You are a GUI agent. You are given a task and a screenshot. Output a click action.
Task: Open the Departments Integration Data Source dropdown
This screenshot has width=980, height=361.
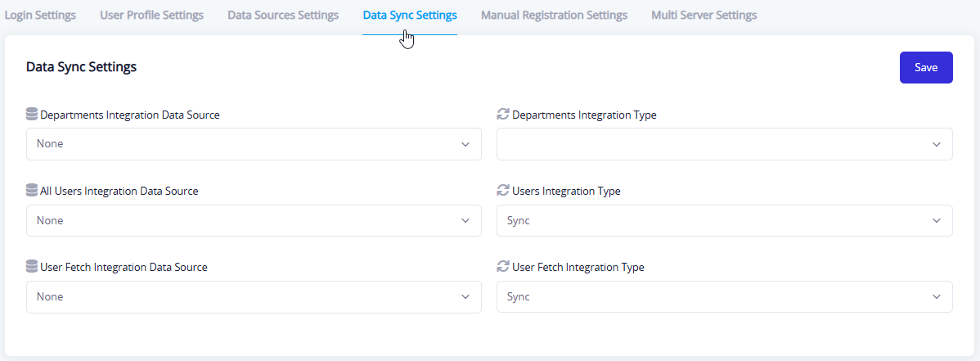click(x=254, y=144)
